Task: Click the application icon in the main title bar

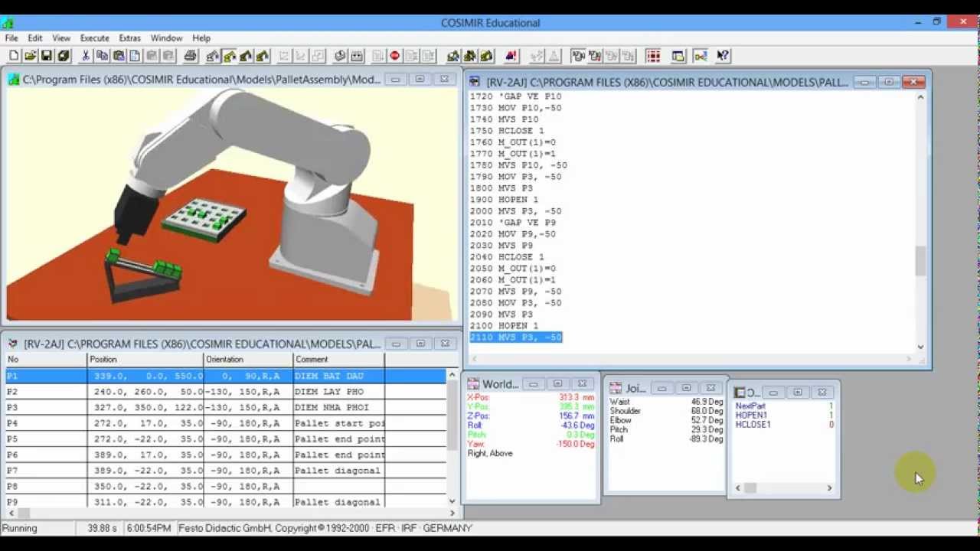Action: [x=8, y=22]
